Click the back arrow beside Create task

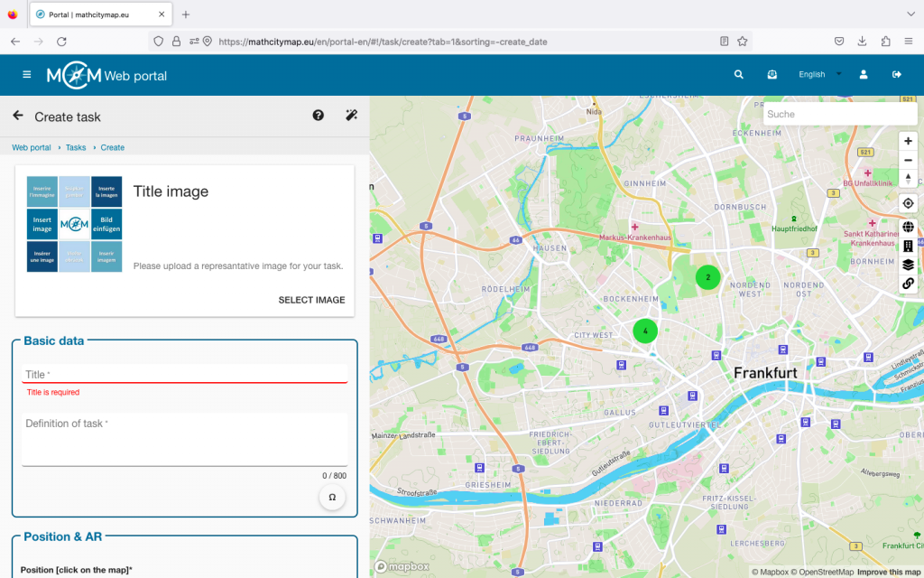point(18,116)
